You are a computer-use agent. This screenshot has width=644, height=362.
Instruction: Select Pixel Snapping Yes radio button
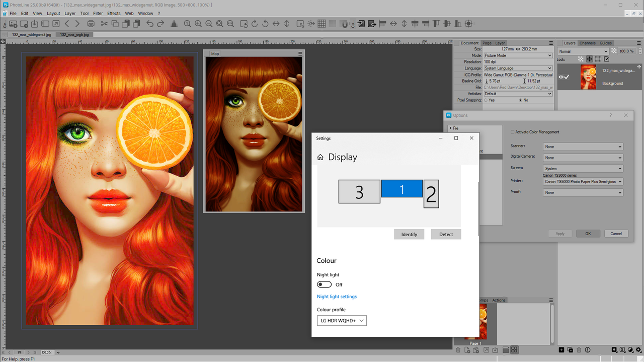pyautogui.click(x=486, y=100)
